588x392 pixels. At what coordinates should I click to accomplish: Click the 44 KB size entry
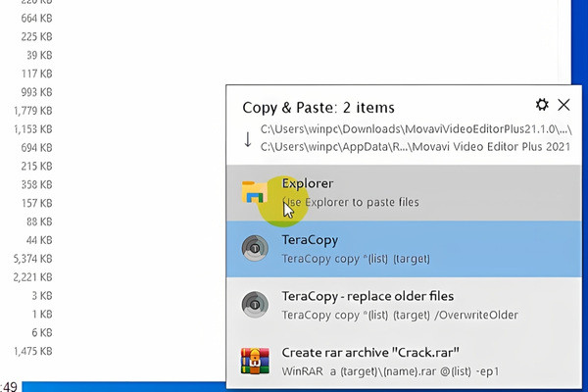[39, 240]
